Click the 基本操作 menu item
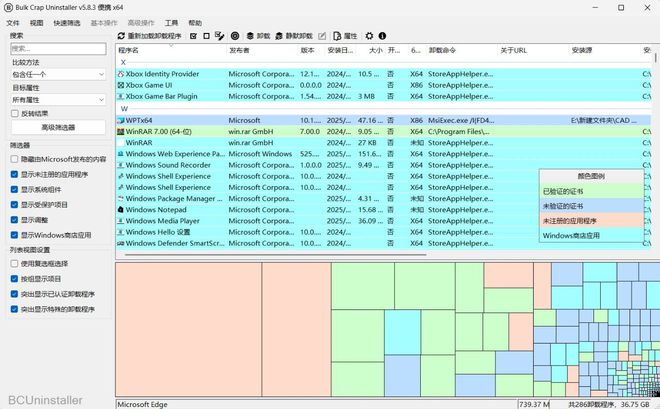The width and height of the screenshot is (660, 409). click(x=104, y=23)
